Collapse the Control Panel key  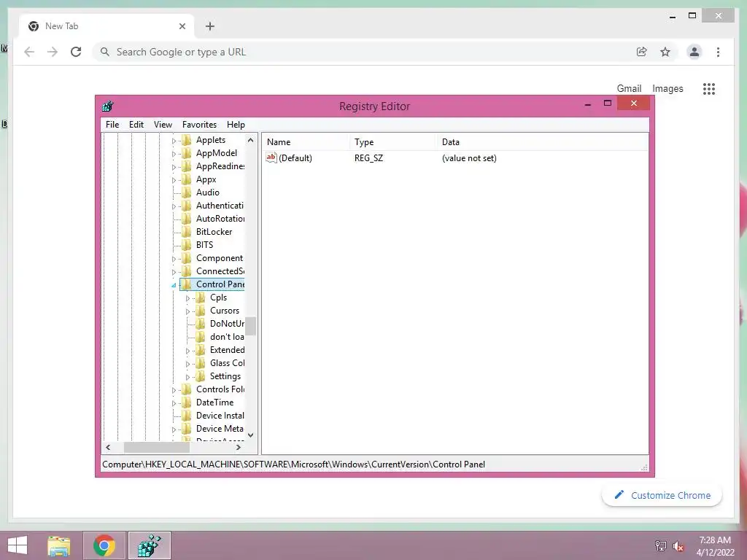coord(174,285)
